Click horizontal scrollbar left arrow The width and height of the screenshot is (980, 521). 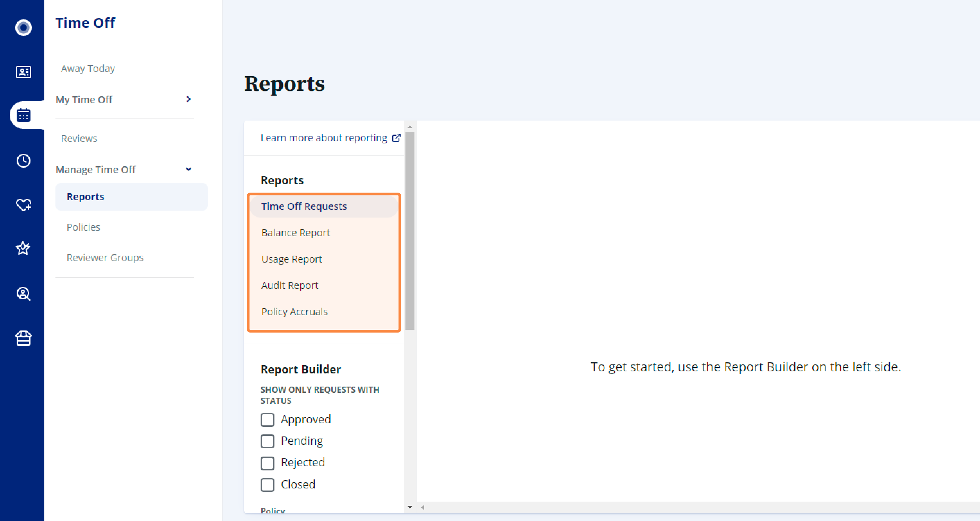click(x=423, y=507)
